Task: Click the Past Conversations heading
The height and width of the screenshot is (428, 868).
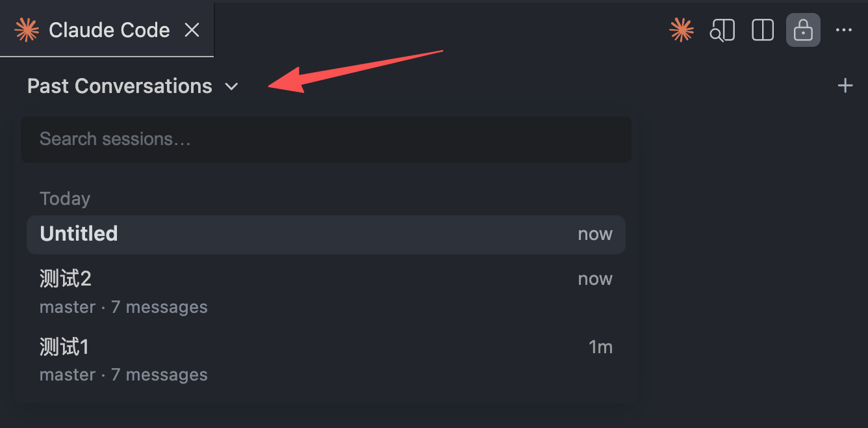Action: pos(120,86)
